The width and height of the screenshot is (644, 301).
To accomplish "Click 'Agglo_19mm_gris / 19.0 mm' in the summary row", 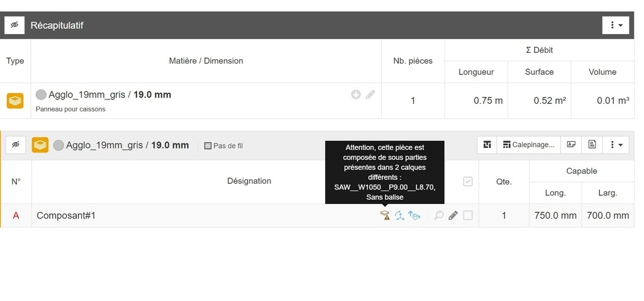I will click(x=109, y=94).
